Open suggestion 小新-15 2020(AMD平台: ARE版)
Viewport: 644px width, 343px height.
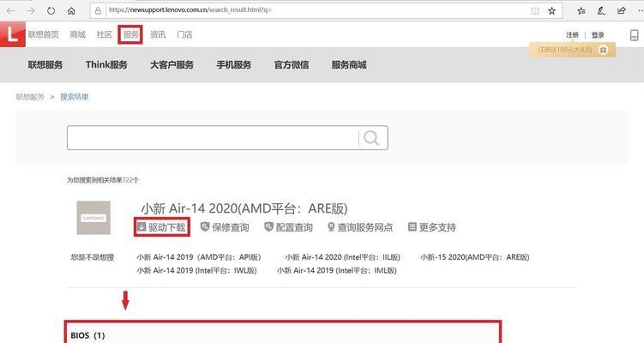click(x=475, y=257)
